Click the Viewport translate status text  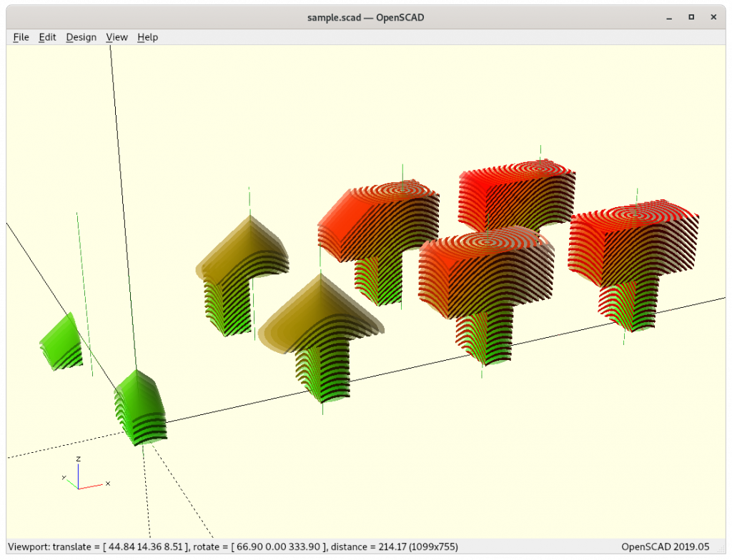(x=233, y=546)
